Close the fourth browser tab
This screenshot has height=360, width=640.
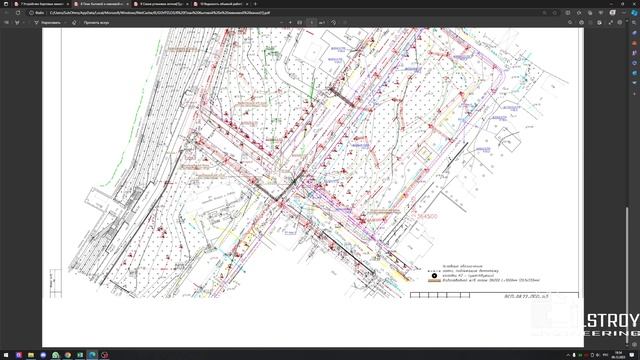247,4
